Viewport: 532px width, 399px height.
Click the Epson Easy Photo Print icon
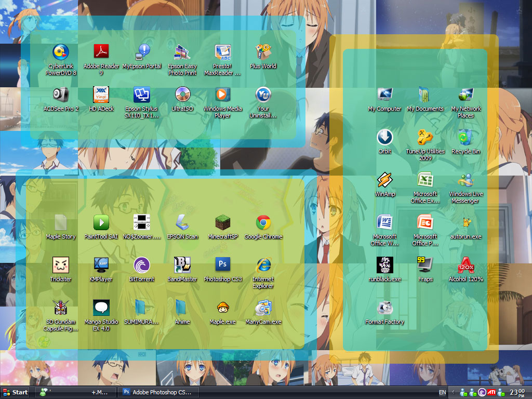click(182, 52)
